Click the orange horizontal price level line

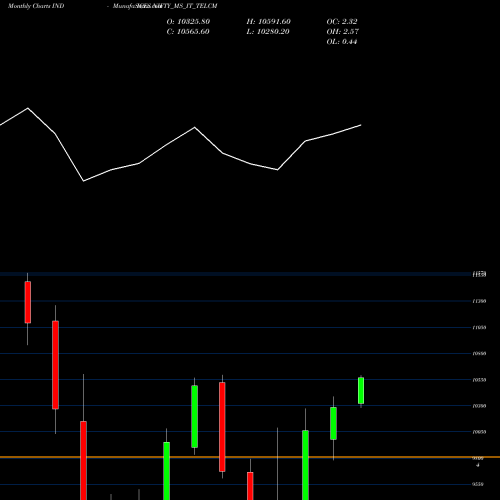pyautogui.click(x=250, y=457)
